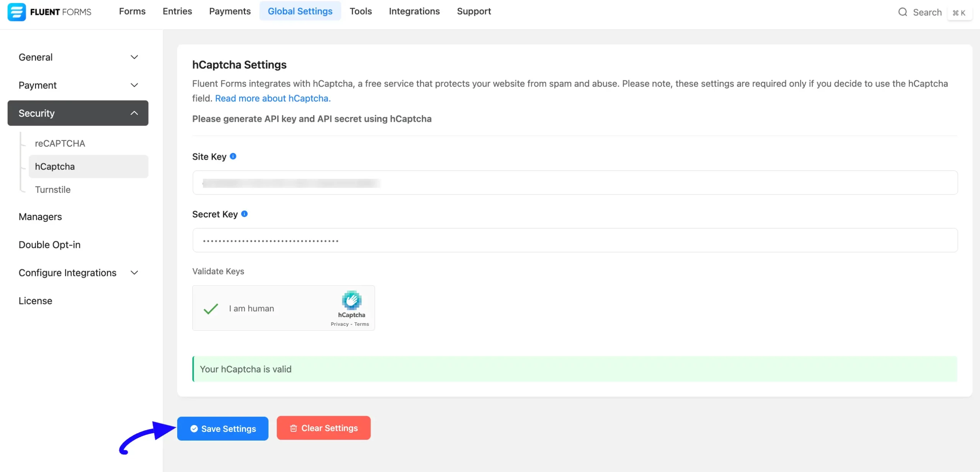Open the License settings page
Viewport: 980px width, 472px height.
click(x=35, y=301)
